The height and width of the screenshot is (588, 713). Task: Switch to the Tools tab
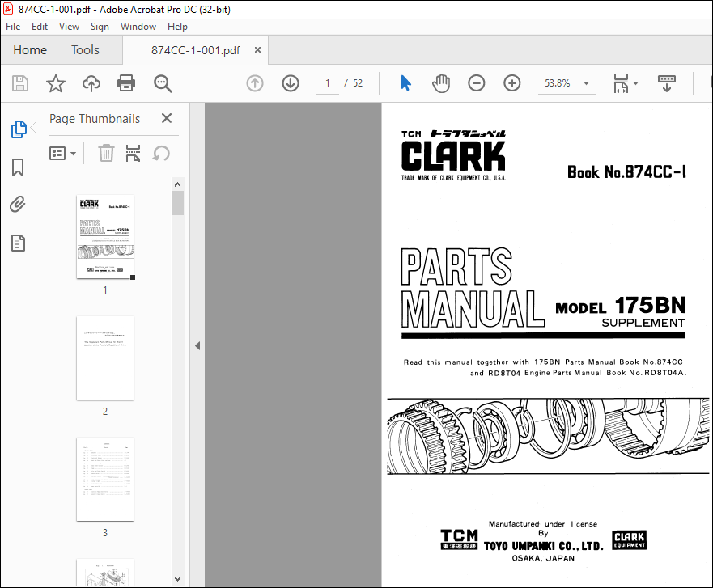[x=85, y=50]
